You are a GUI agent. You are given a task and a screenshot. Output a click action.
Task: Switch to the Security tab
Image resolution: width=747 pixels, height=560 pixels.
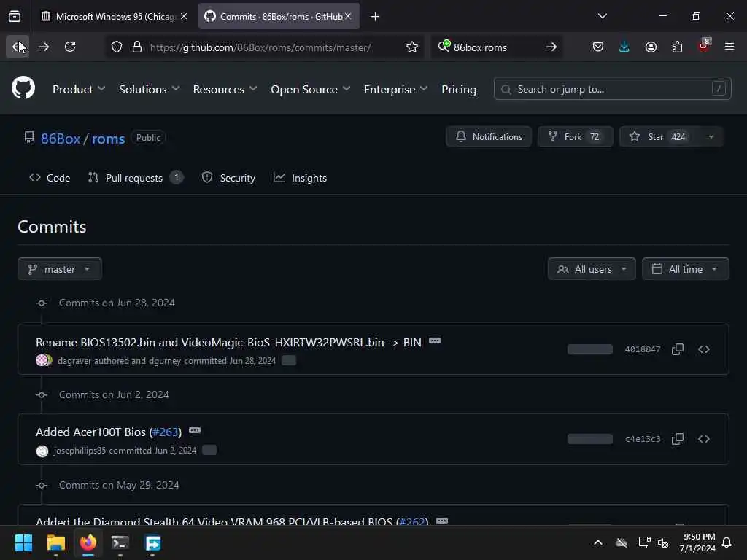tap(228, 178)
